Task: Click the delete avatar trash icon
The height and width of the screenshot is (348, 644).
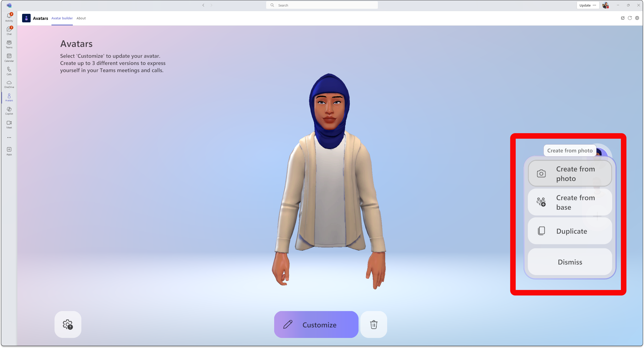Action: pyautogui.click(x=374, y=324)
